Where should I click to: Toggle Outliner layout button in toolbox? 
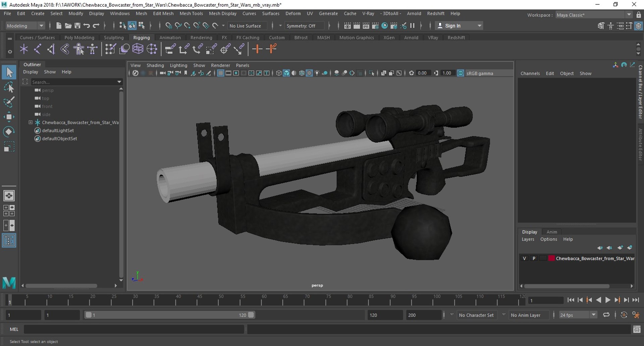click(9, 240)
